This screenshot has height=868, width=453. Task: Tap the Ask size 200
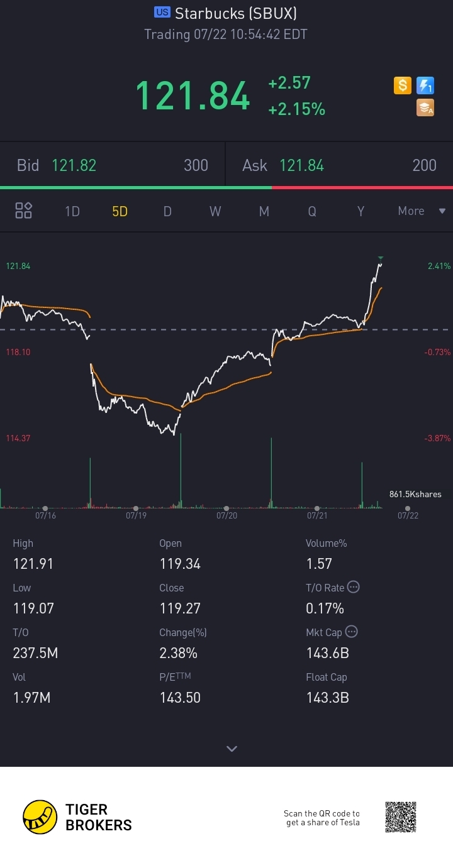pyautogui.click(x=424, y=165)
